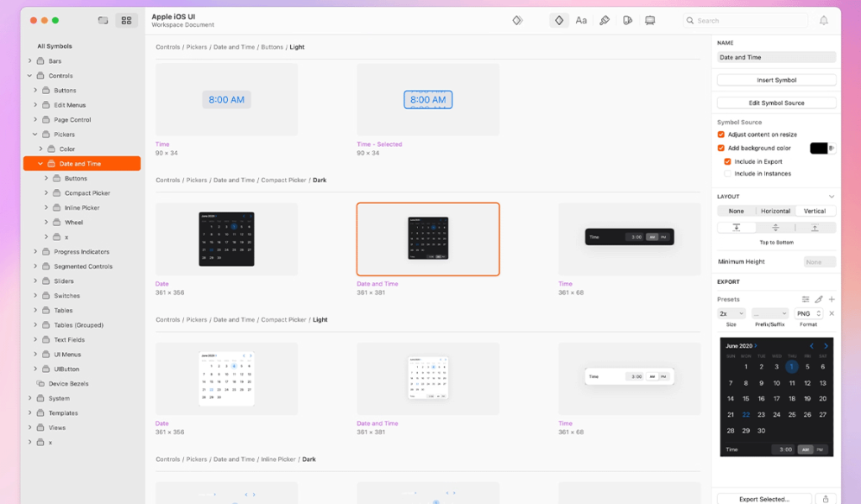Screen dimensions: 861x504
Task: Select the Symbols diamond view icon
Action: pyautogui.click(x=558, y=20)
